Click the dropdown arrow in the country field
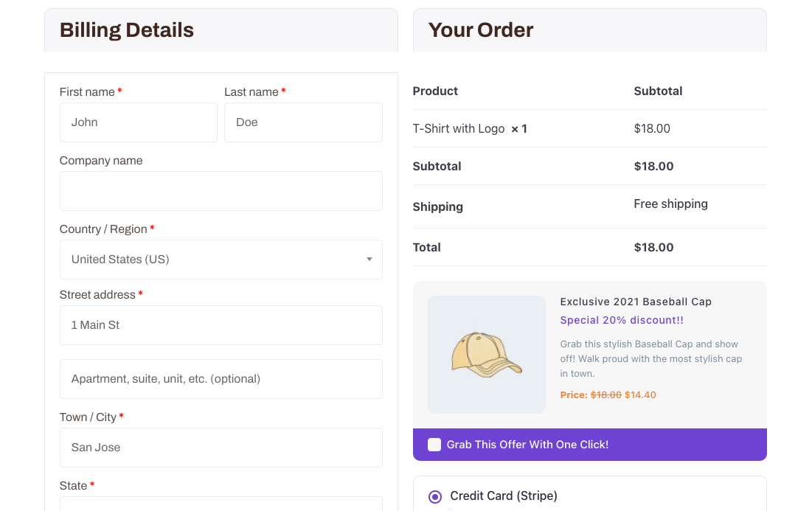This screenshot has width=812, height=511. click(369, 260)
